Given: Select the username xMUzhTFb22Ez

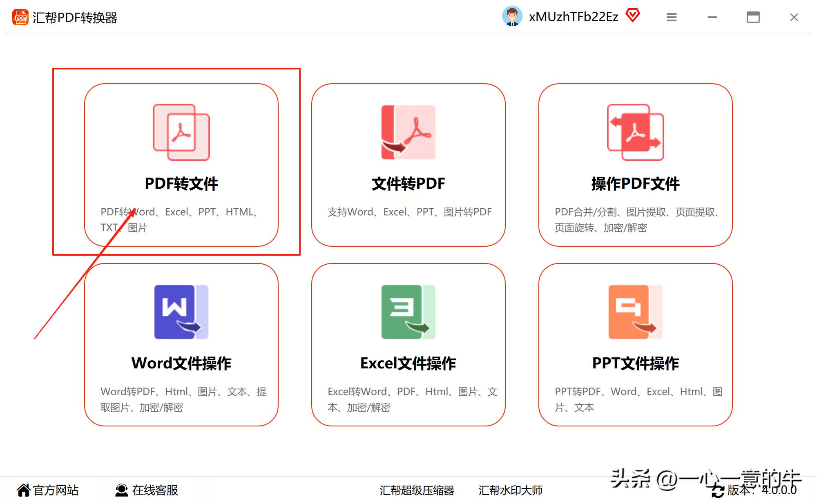Looking at the screenshot, I should click(573, 16).
